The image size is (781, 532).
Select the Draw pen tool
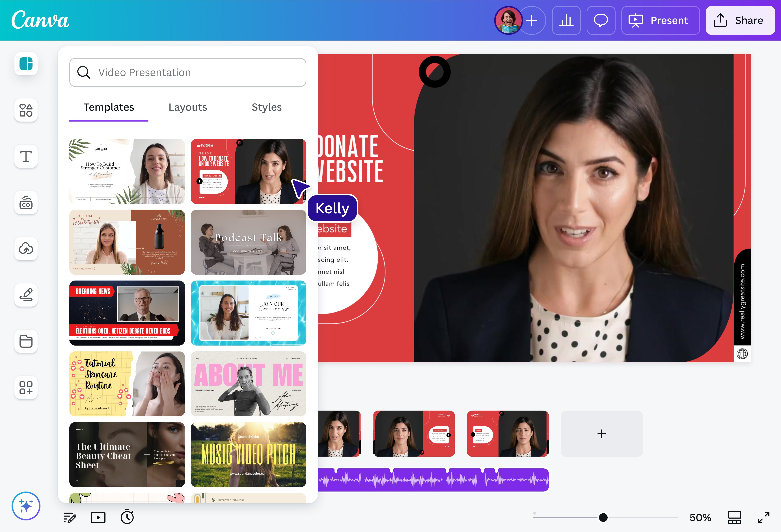(26, 295)
